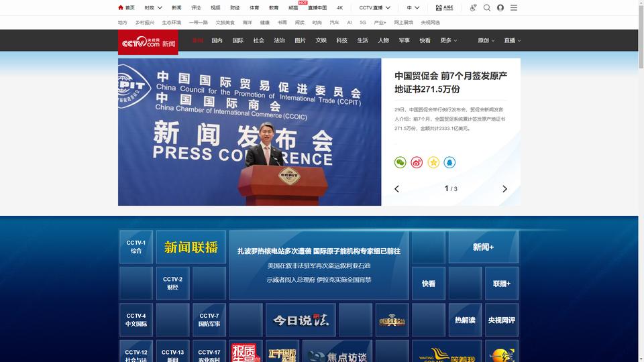
Task: Open the 中 language dropdown
Action: [x=413, y=8]
